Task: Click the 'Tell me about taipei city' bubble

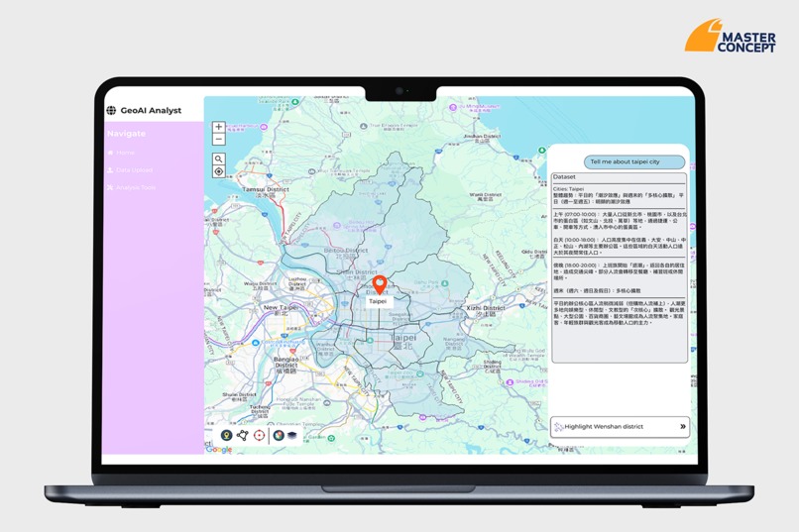Action: pos(634,161)
